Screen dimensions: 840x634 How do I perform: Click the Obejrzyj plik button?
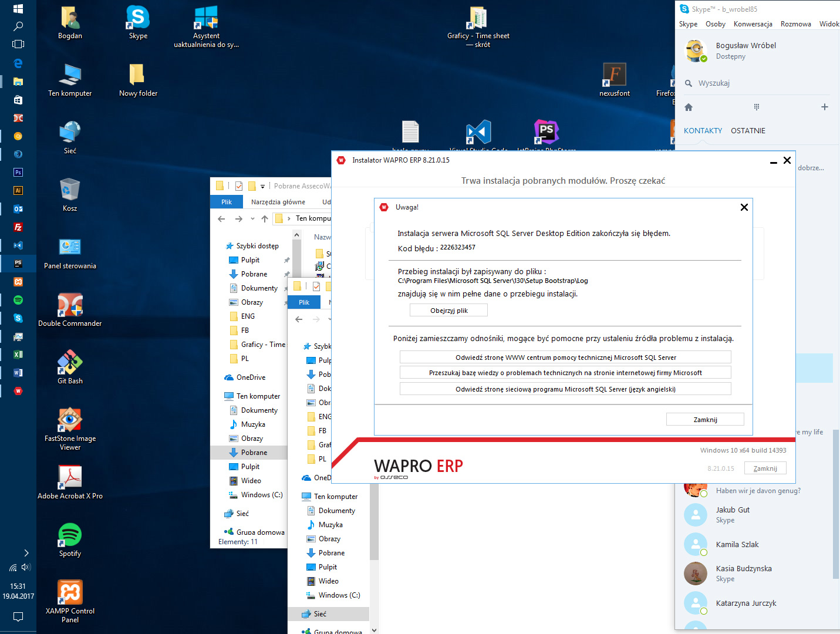[x=449, y=311]
